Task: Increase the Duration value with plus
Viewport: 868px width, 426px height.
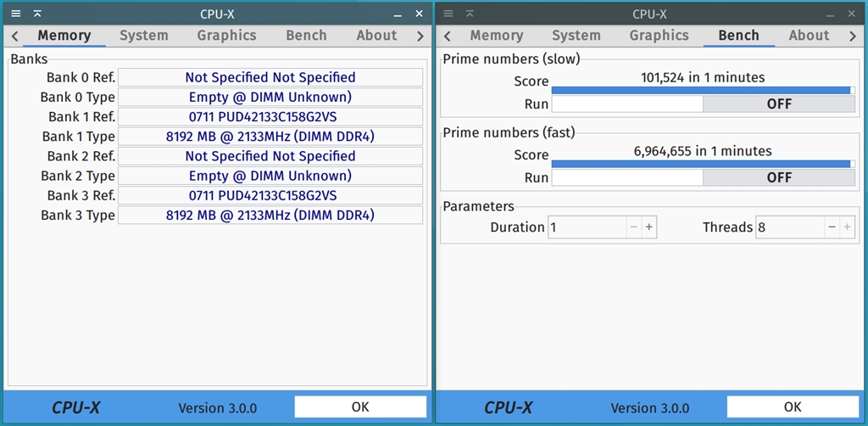Action: coord(649,227)
